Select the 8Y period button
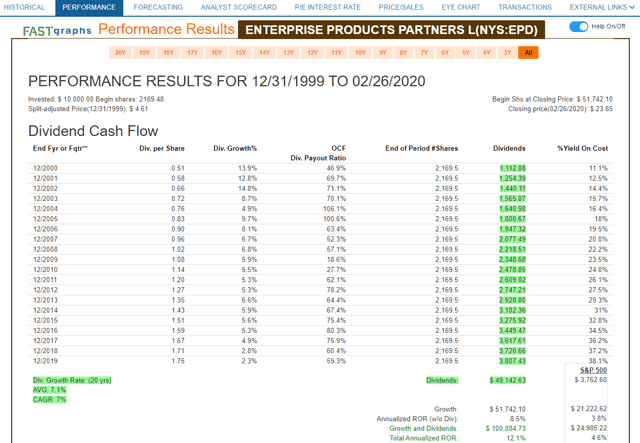Image resolution: width=640 pixels, height=443 pixels. coord(403,53)
